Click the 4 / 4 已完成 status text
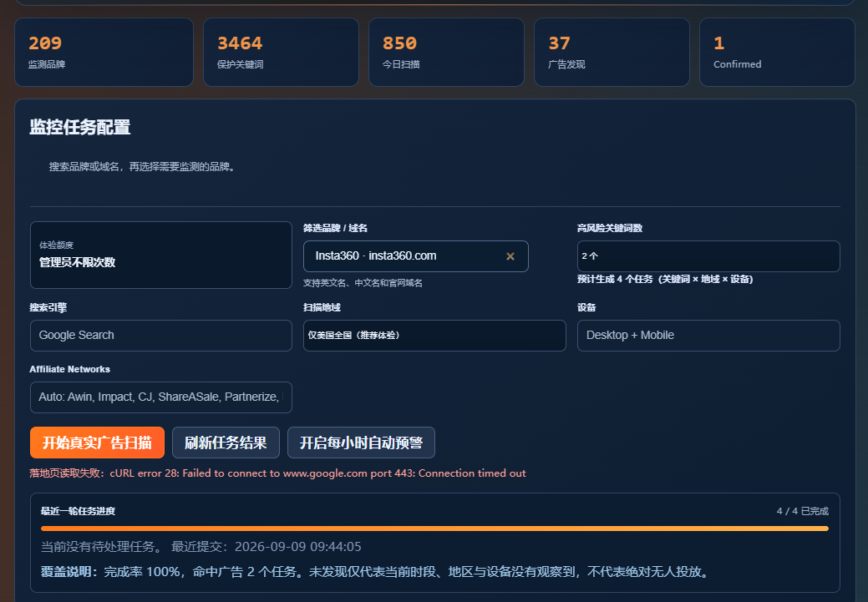868x602 pixels. coord(803,511)
